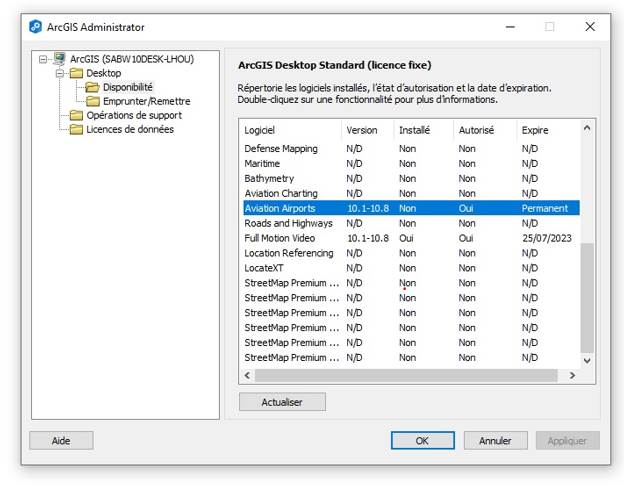Select the Maritime row
624x485 pixels.
[x=411, y=164]
